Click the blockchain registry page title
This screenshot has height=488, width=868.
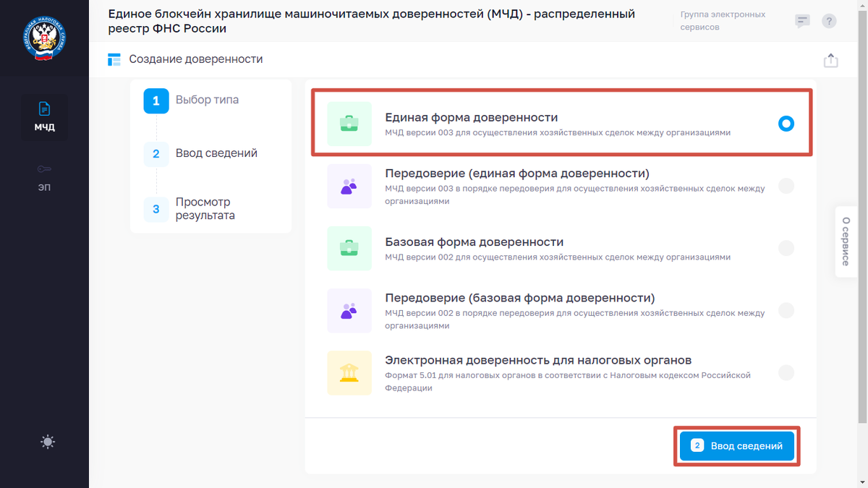tap(371, 21)
